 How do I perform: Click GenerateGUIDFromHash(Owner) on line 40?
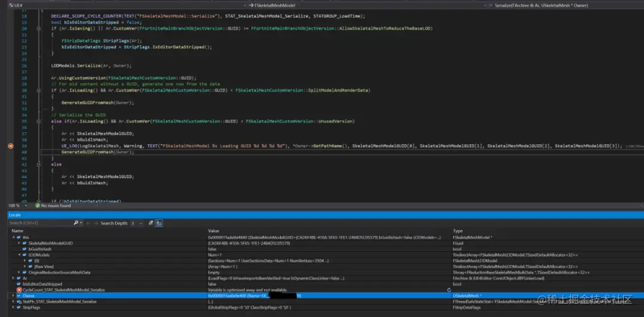pyautogui.click(x=98, y=152)
